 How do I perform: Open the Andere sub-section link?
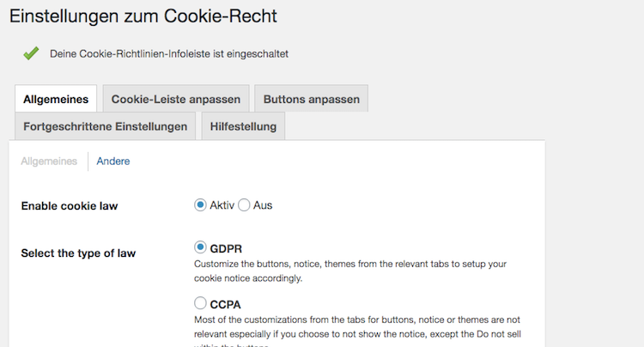pos(113,161)
